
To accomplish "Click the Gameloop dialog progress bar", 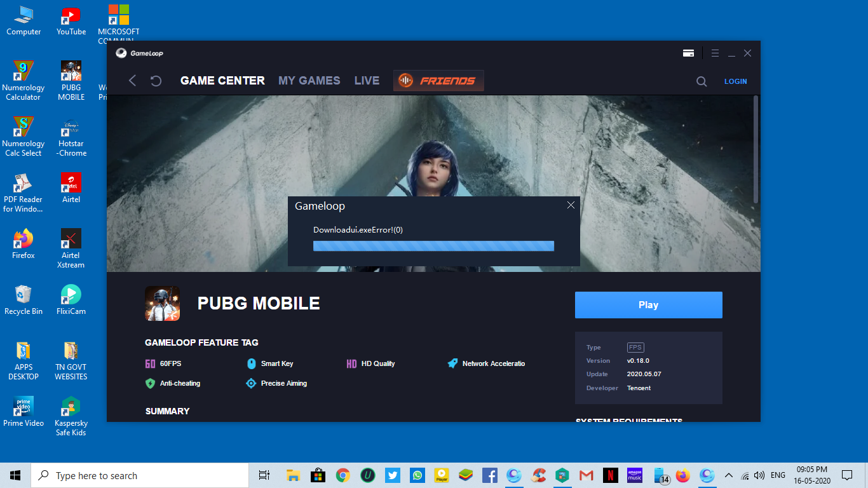I will click(x=433, y=246).
